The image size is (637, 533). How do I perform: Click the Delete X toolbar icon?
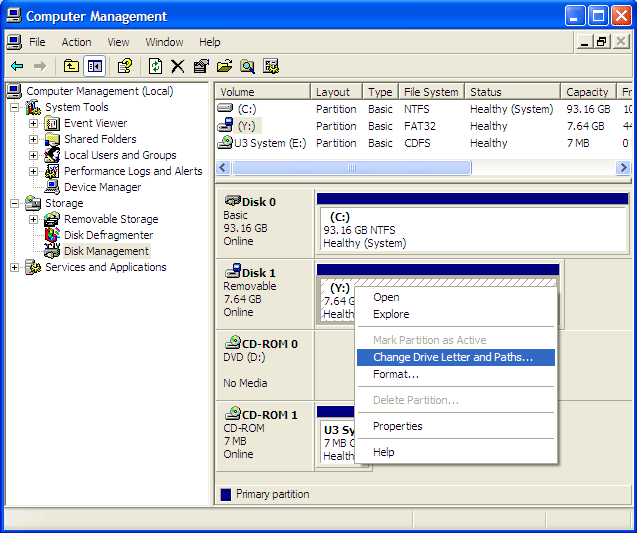pyautogui.click(x=178, y=66)
